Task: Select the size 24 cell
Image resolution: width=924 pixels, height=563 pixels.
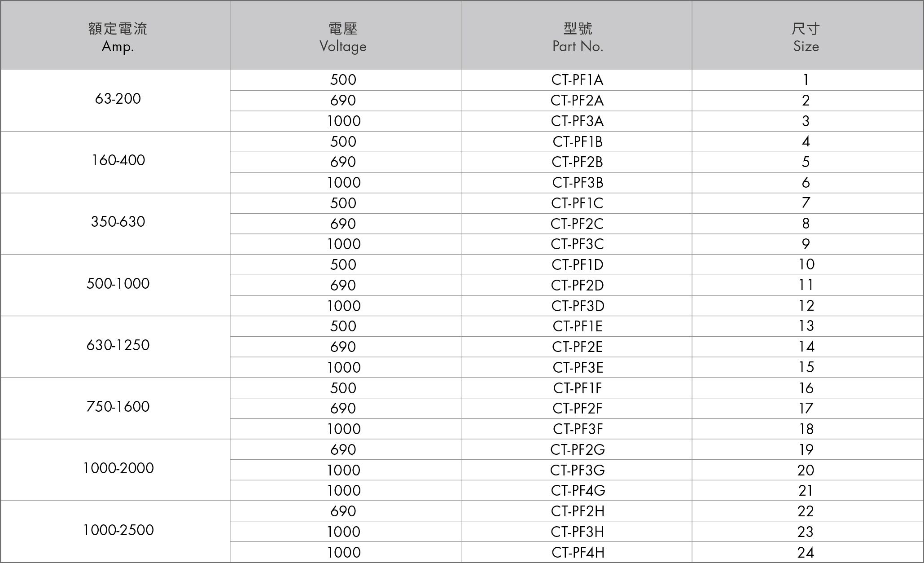Action: pos(807,552)
